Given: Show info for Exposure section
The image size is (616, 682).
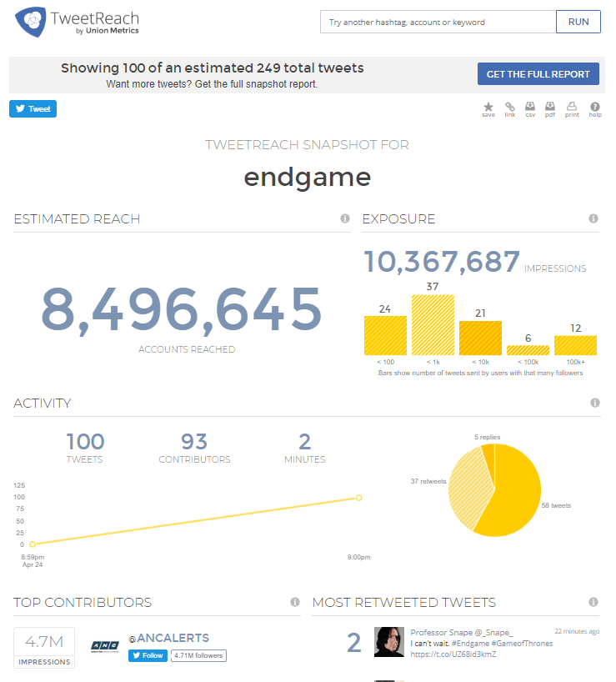Looking at the screenshot, I should tap(593, 218).
